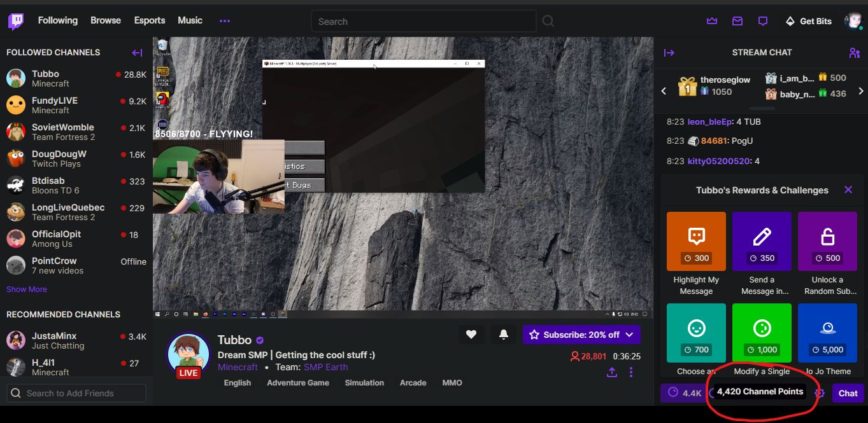This screenshot has height=423, width=868.
Task: Collapse the Followed Channels sidebar
Action: (x=137, y=52)
